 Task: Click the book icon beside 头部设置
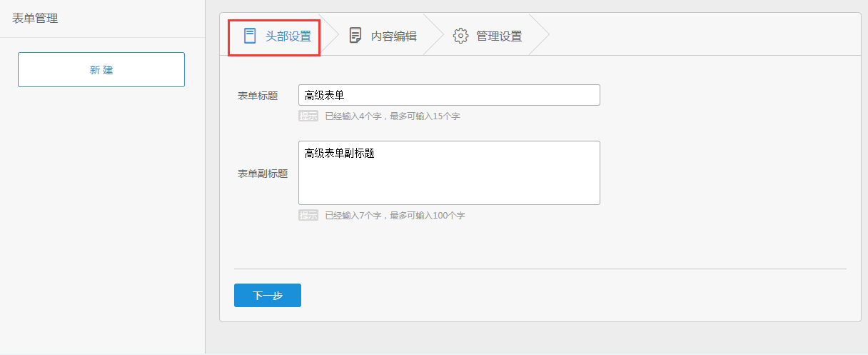click(249, 36)
